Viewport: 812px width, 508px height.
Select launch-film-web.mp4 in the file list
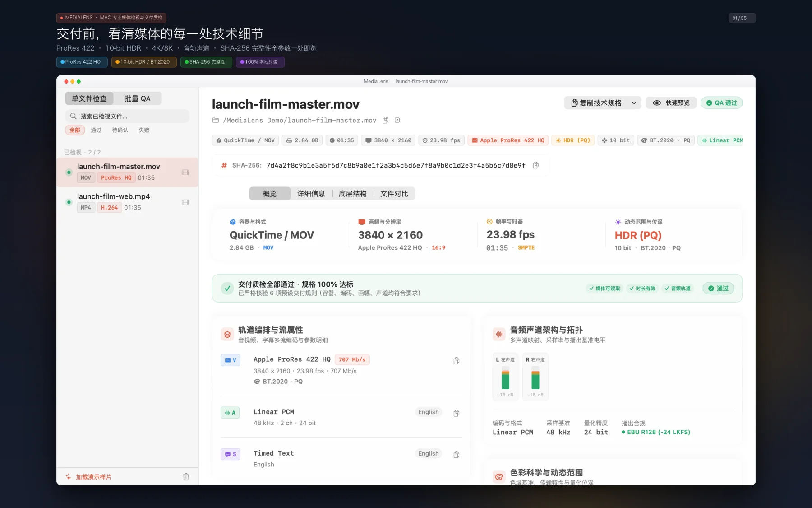(x=127, y=202)
